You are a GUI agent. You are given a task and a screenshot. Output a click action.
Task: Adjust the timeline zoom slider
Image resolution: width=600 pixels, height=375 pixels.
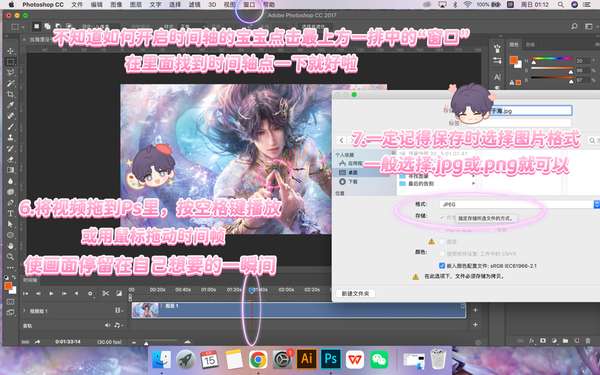coord(161,342)
